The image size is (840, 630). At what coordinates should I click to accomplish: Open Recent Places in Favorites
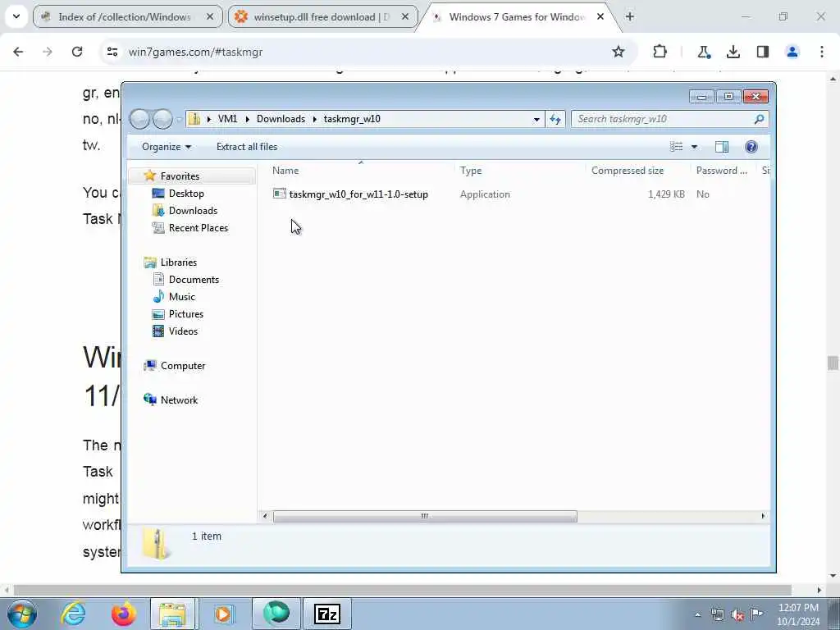(199, 228)
